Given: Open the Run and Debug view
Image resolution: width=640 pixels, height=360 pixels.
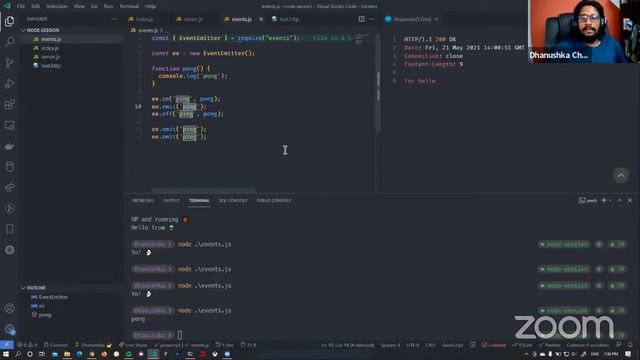Looking at the screenshot, I should pos(9,83).
